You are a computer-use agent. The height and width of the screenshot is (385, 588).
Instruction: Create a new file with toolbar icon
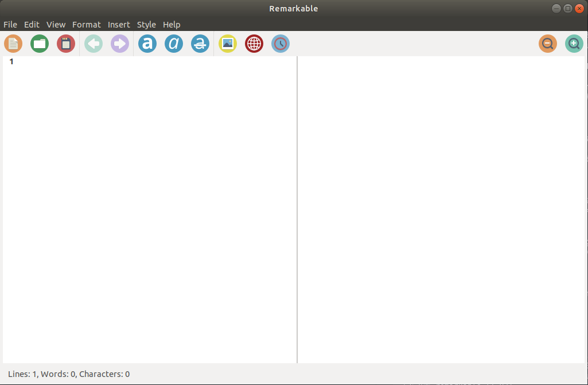tap(13, 44)
